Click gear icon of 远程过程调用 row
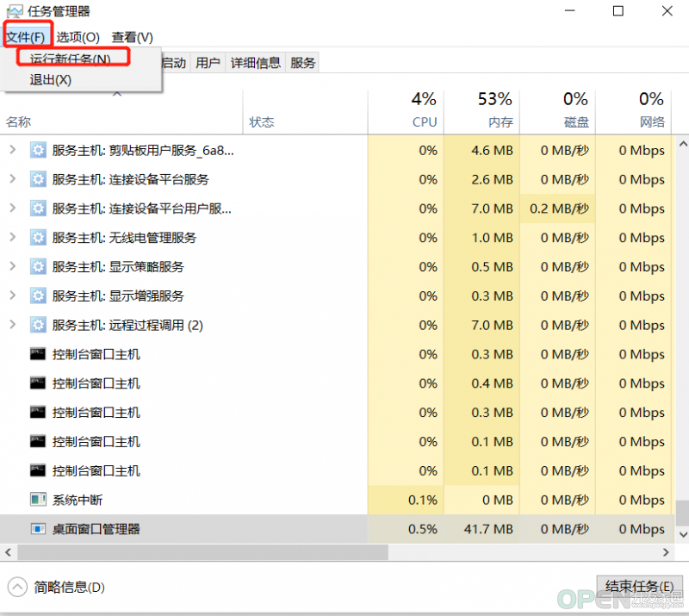 [x=38, y=326]
